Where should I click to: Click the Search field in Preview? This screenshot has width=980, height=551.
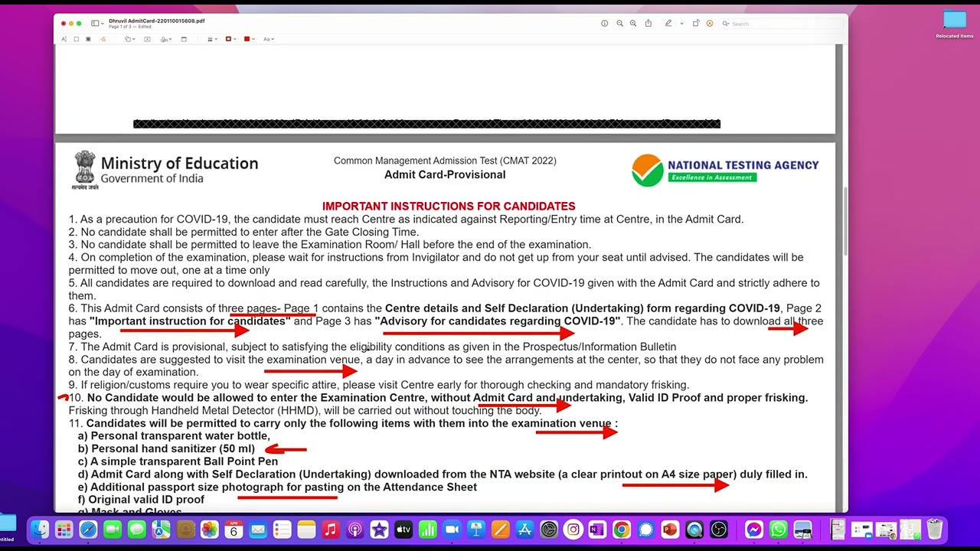click(781, 24)
